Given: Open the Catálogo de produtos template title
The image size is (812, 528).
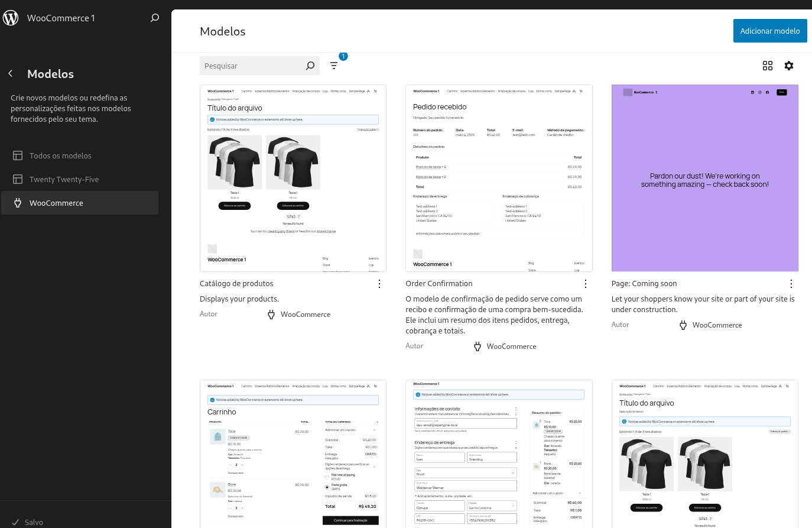Looking at the screenshot, I should click(x=236, y=284).
